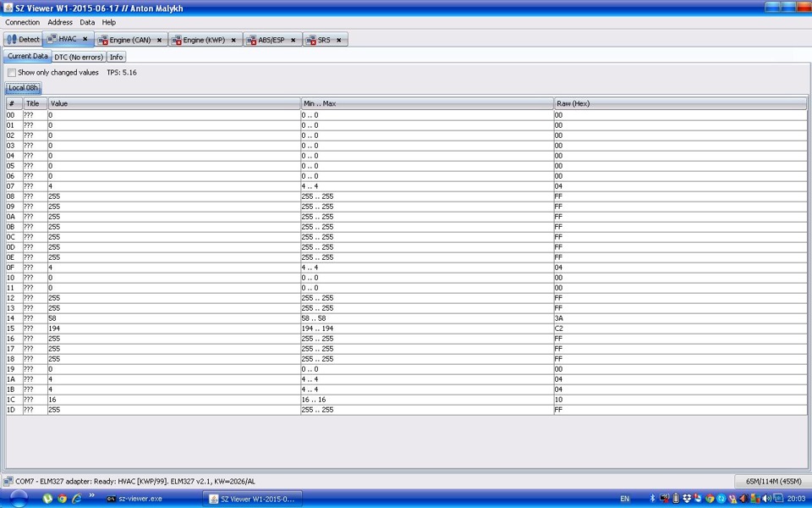Click the # column header
Image resolution: width=812 pixels, height=508 pixels.
click(x=14, y=103)
